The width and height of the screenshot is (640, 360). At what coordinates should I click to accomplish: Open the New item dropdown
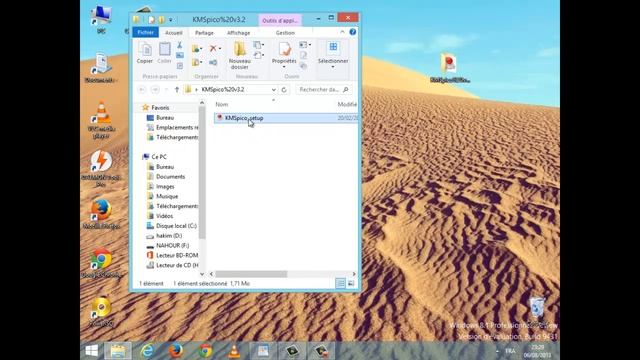tap(258, 44)
